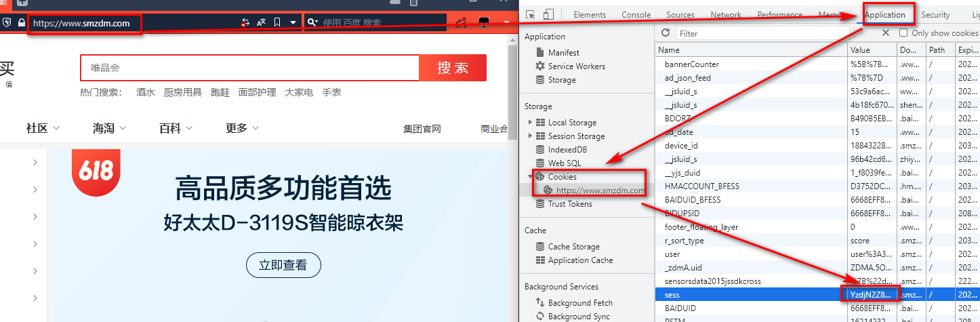The width and height of the screenshot is (980, 322).
Task: Collapse the Cookies tree arrow
Action: tap(530, 176)
